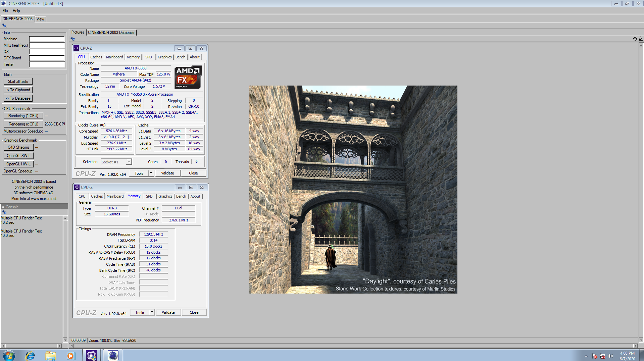Viewport: 644px width, 361px height.
Task: Open Bench tab in bottom CPU-Z window
Action: 181,196
